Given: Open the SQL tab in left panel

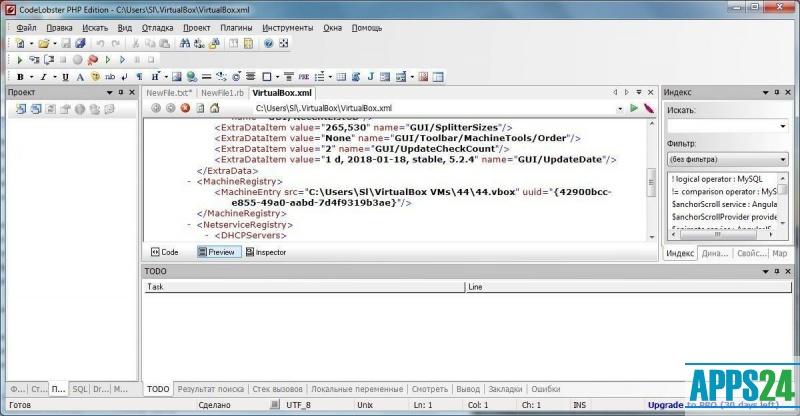Looking at the screenshot, I should click(x=80, y=389).
